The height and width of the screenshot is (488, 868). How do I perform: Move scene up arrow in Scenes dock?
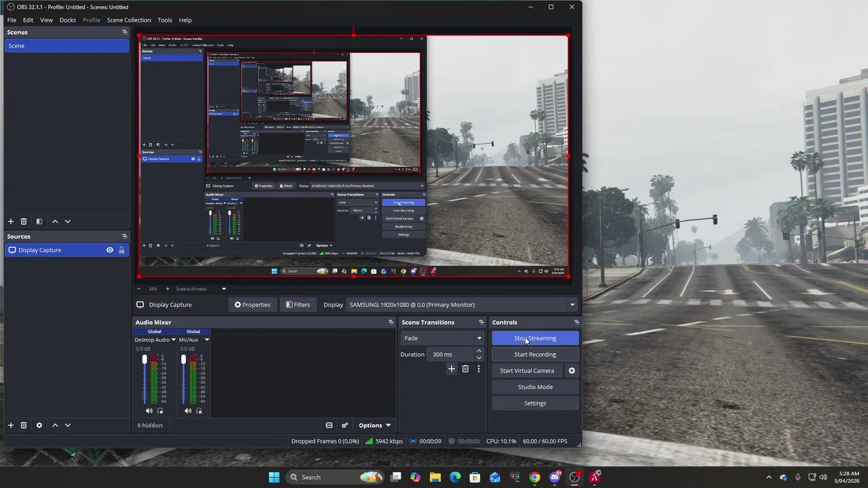click(x=55, y=222)
